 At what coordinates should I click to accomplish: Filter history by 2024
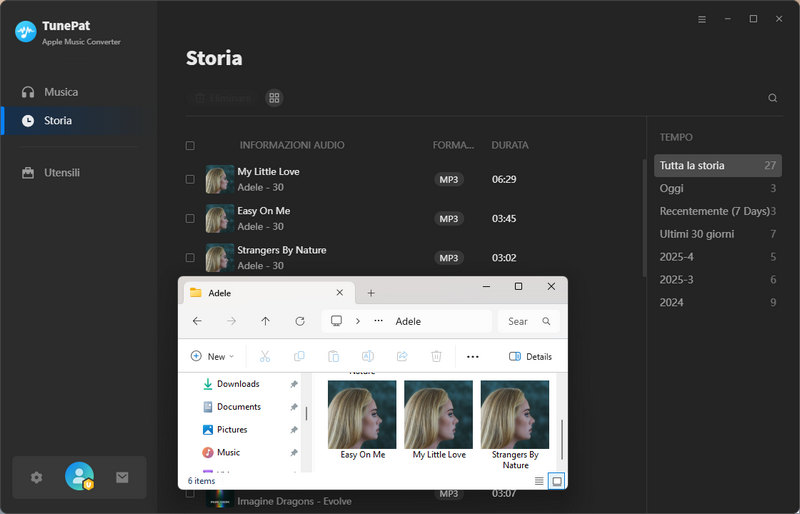[x=717, y=303]
